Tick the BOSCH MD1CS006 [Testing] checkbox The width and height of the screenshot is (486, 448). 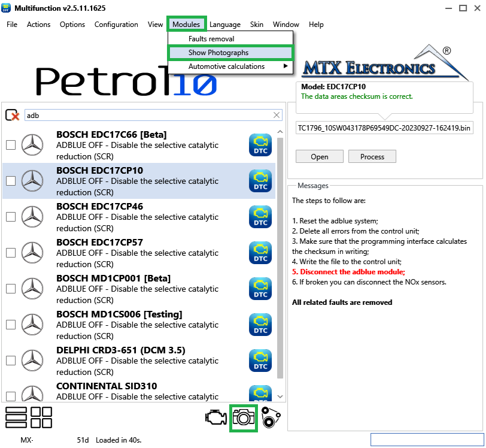click(11, 325)
